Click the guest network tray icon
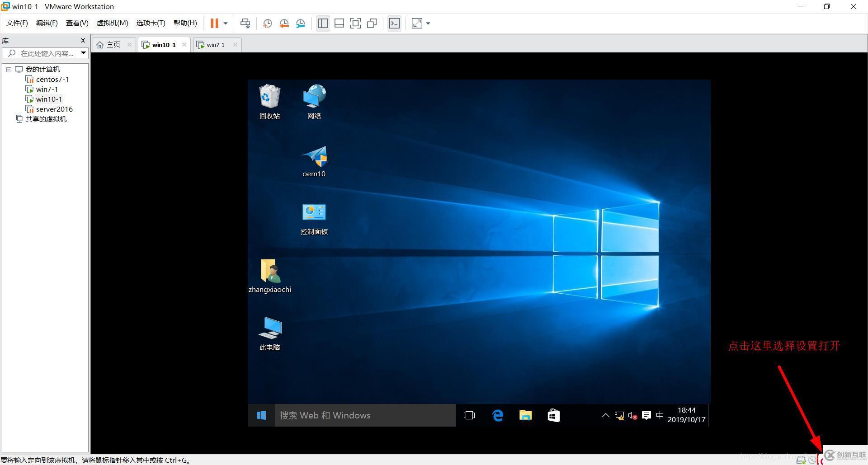Image resolution: width=868 pixels, height=465 pixels. [619, 415]
